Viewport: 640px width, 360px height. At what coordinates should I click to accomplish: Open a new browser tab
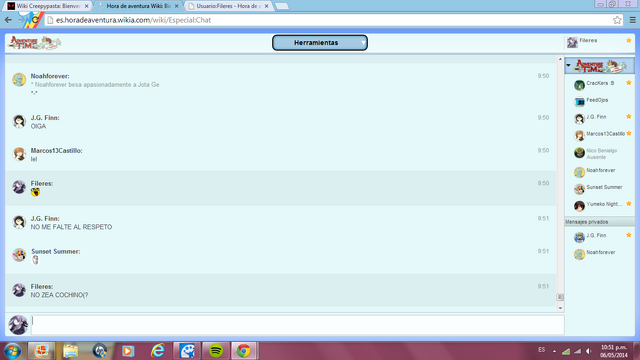tap(282, 6)
